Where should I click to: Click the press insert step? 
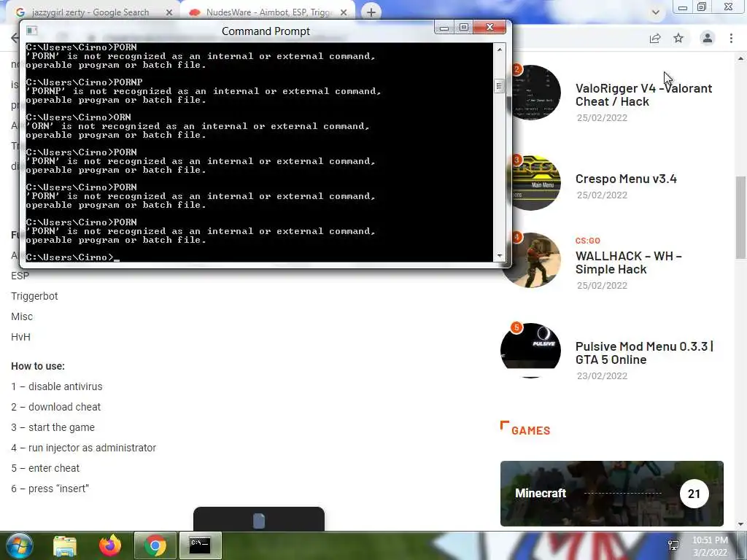pos(50,489)
